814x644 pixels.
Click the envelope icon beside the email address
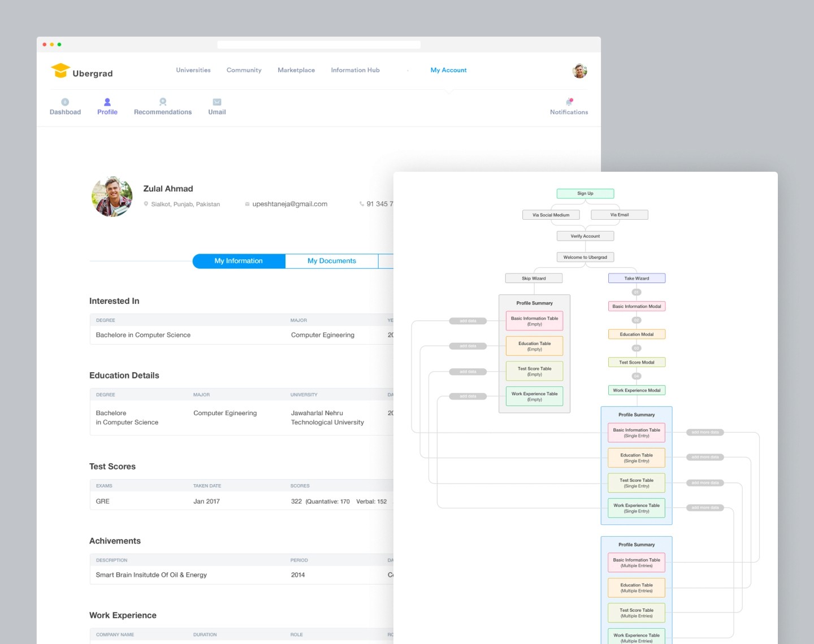click(247, 204)
